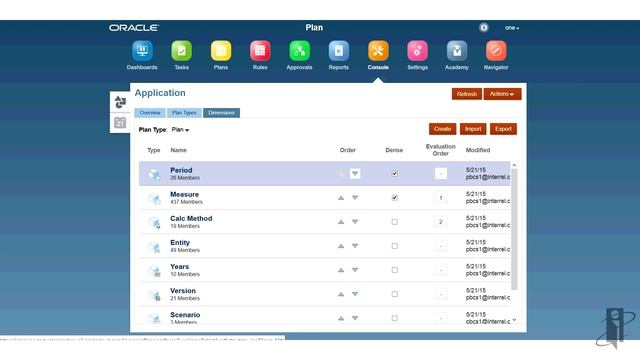Viewport: 640px width, 360px height.
Task: Move Entity dimension down
Action: pos(355,246)
